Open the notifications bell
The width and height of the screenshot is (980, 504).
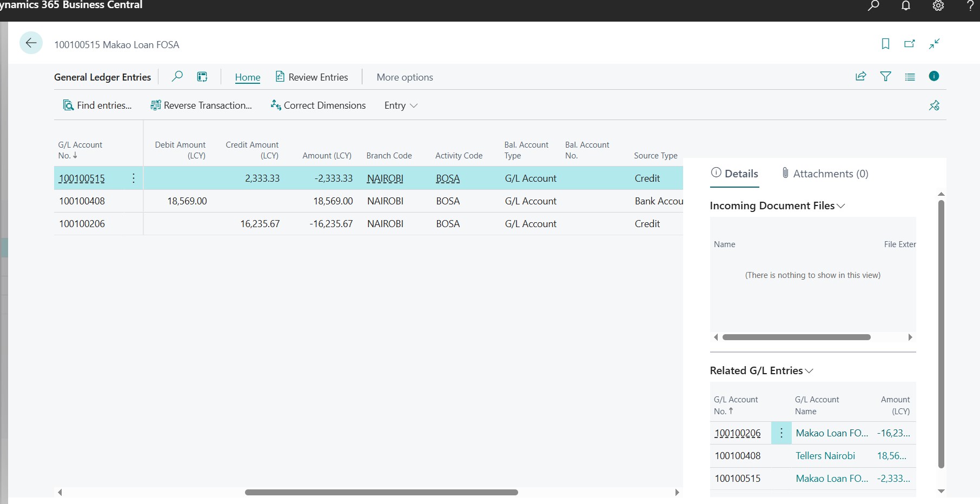(x=906, y=6)
